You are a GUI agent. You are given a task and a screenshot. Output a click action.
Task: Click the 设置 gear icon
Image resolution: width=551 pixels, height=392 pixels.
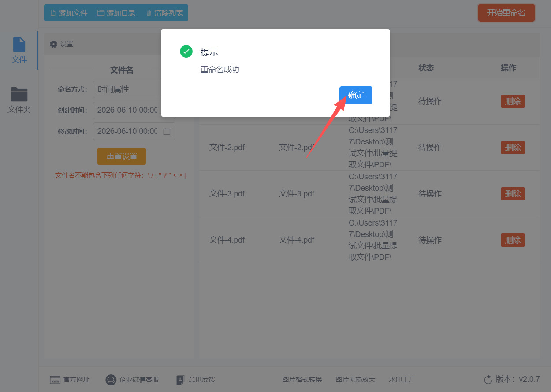coord(53,44)
